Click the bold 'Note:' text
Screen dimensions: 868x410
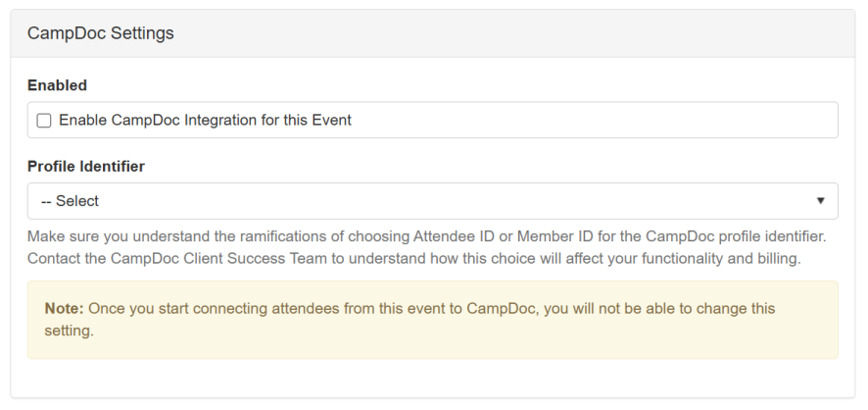point(65,308)
